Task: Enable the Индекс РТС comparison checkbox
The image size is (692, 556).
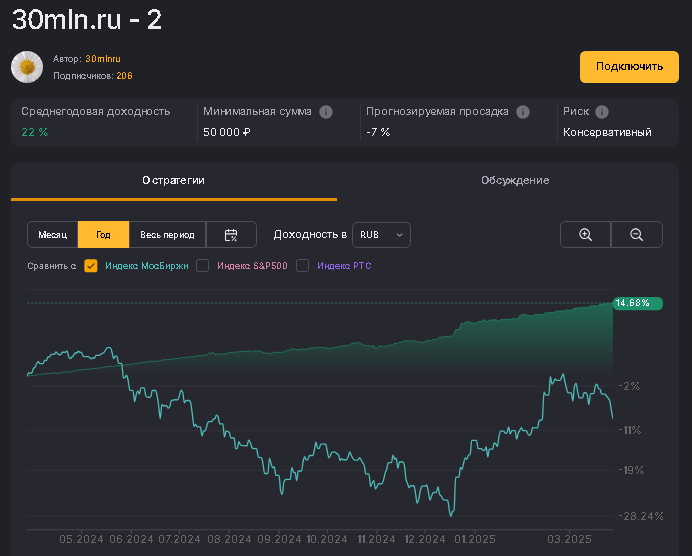Action: [303, 266]
